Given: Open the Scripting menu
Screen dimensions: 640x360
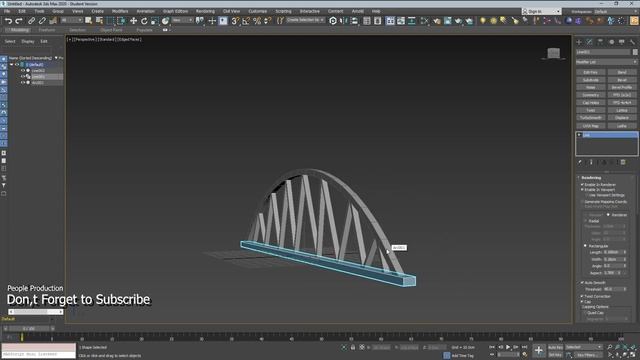Looking at the screenshot, I should coord(283,11).
